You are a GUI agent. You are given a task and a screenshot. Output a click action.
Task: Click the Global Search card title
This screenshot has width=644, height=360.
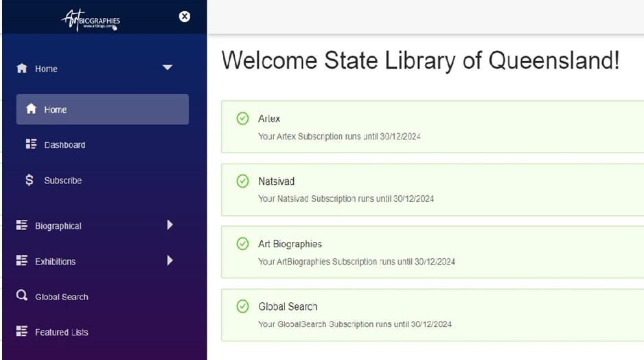point(288,306)
